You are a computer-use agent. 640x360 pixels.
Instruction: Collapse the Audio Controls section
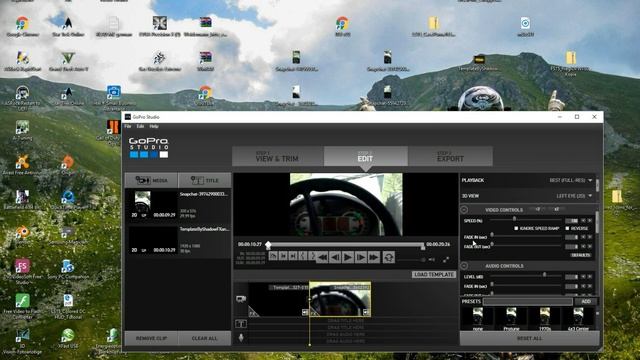pyautogui.click(x=464, y=266)
